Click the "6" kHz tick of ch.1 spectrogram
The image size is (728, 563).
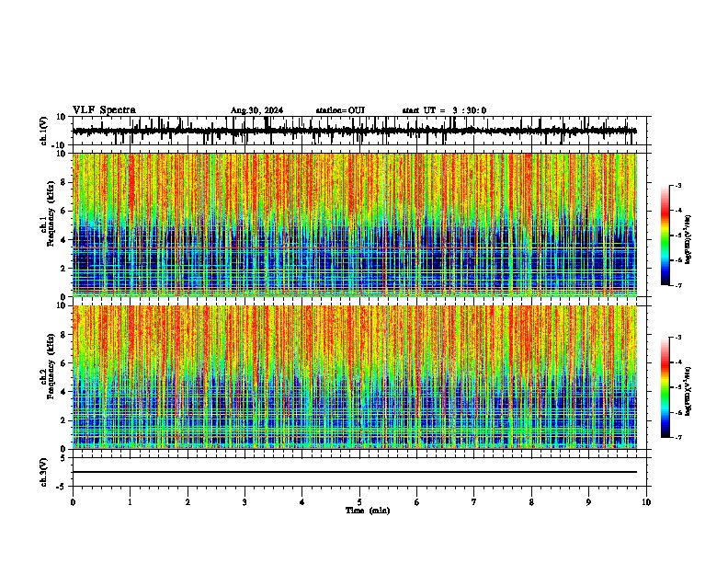coord(63,212)
